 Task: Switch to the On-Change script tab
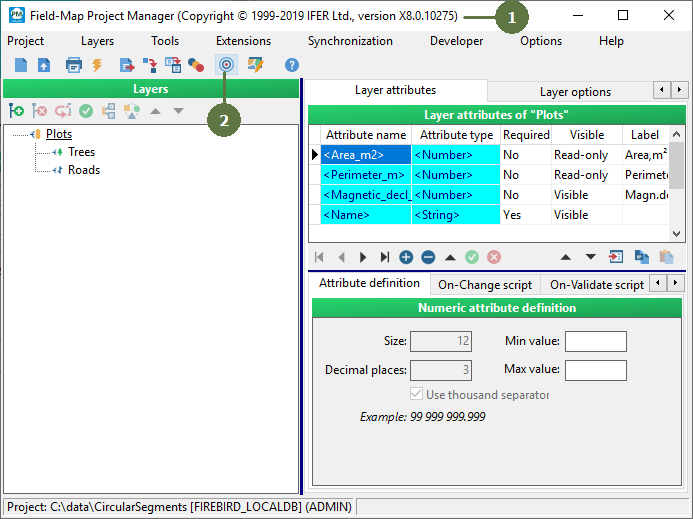click(x=485, y=285)
